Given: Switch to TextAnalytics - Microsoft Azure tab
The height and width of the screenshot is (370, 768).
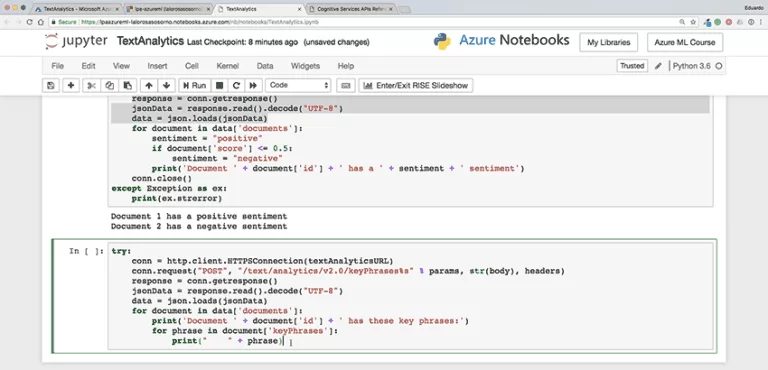Looking at the screenshot, I should [x=77, y=9].
